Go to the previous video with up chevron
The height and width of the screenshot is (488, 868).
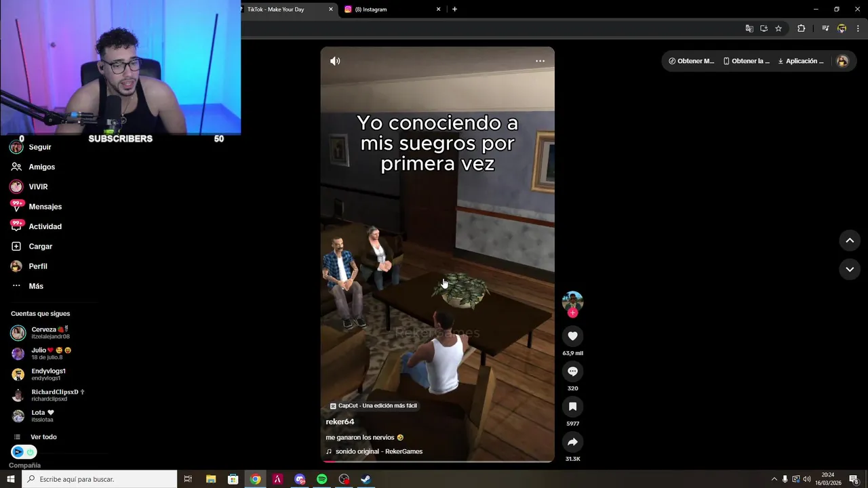pyautogui.click(x=850, y=241)
